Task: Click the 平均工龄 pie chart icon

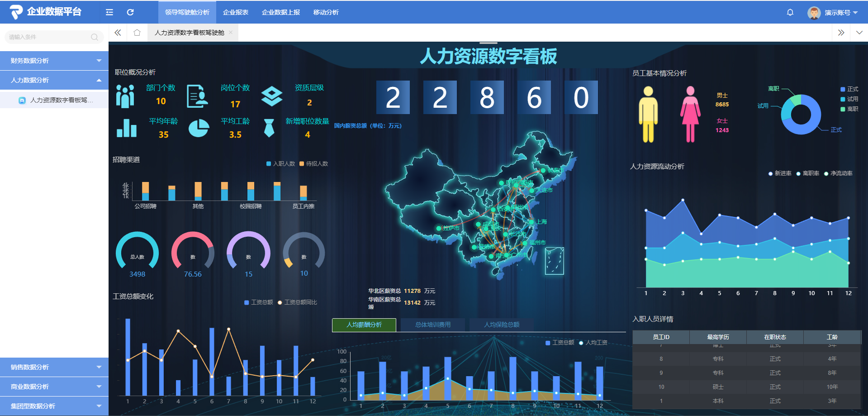Action: (x=199, y=128)
